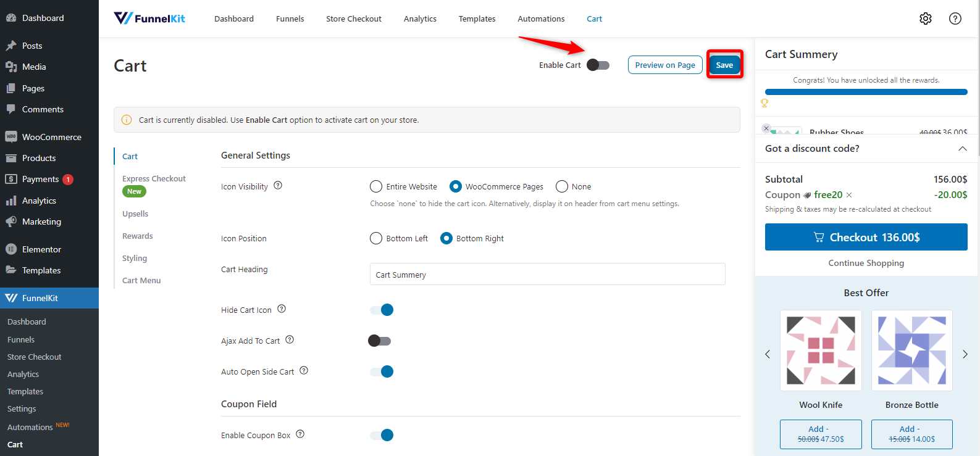This screenshot has height=456, width=980.
Task: Toggle the Enable Cart switch
Action: pyautogui.click(x=598, y=65)
